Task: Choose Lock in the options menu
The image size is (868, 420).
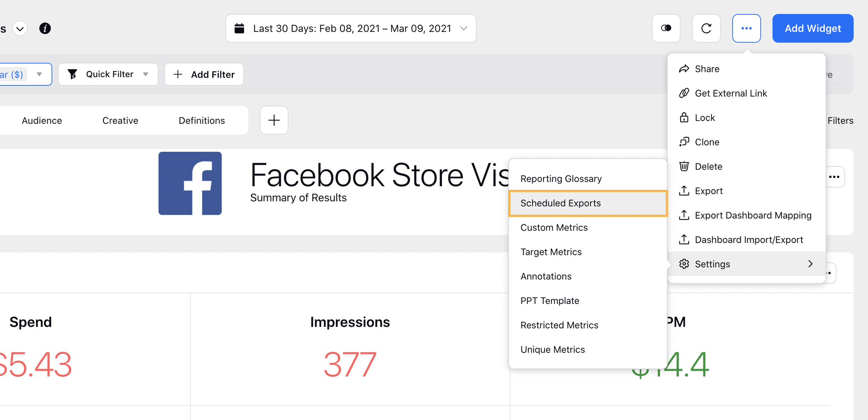Action: 746,118
